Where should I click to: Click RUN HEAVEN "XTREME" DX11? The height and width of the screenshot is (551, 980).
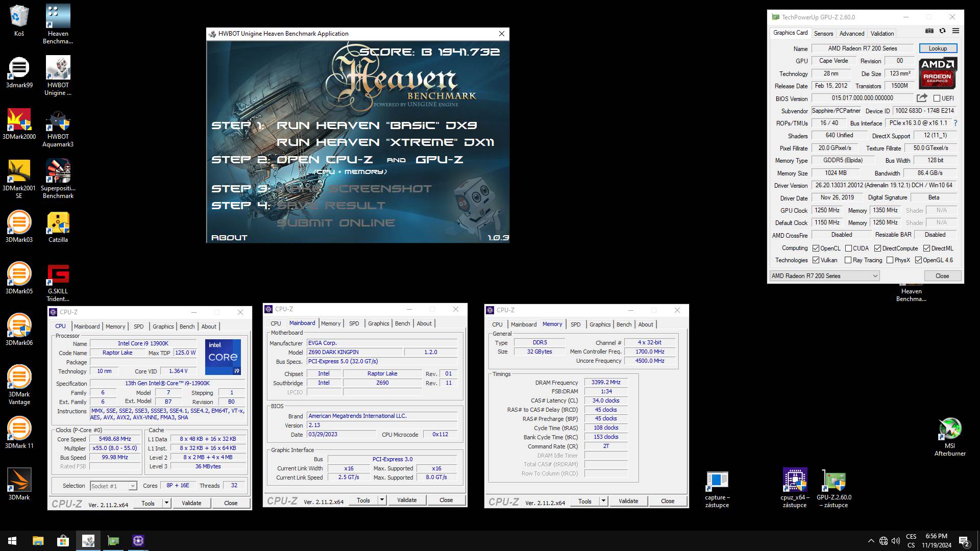click(x=385, y=142)
